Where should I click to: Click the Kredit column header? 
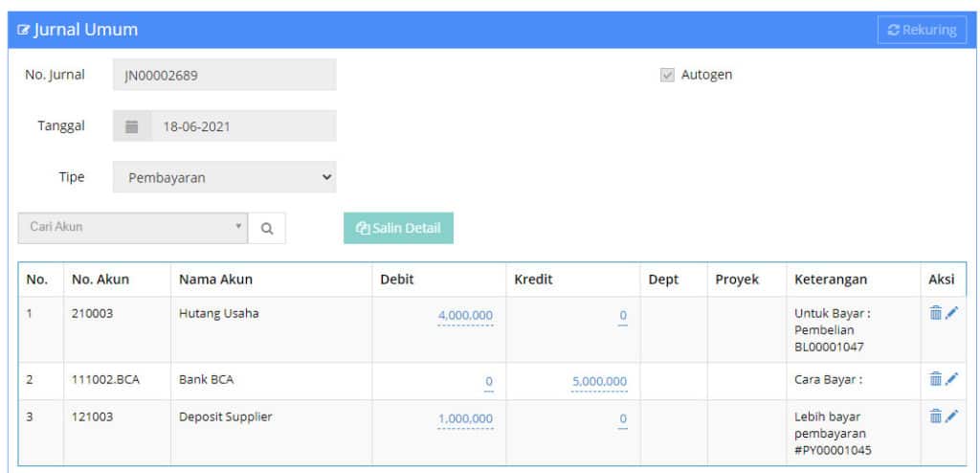pyautogui.click(x=533, y=280)
